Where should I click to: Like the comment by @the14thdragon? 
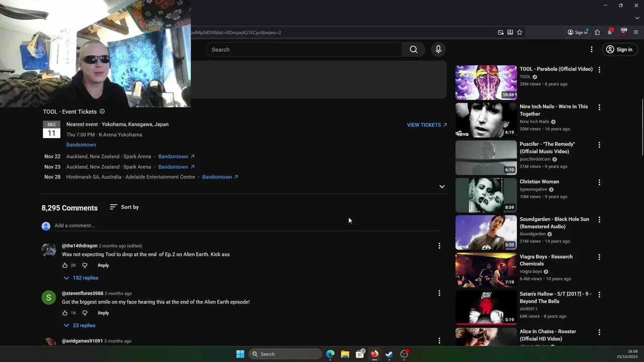pos(65,265)
